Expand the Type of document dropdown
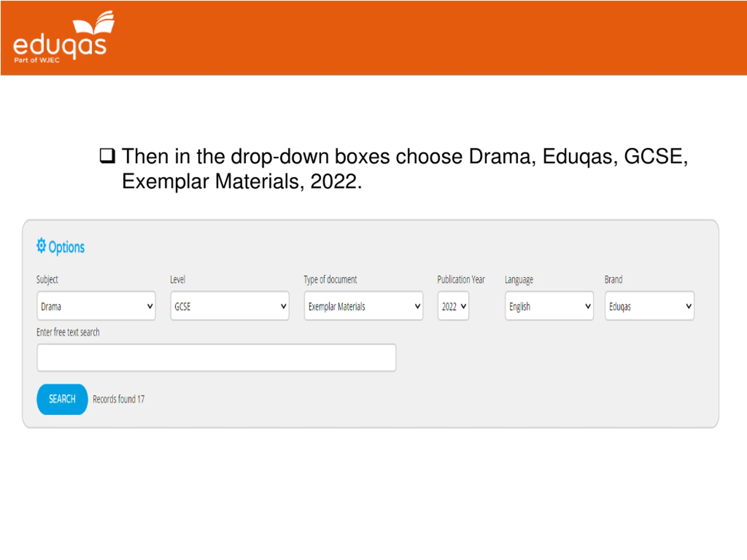Screen dimensions: 747x560 363,306
